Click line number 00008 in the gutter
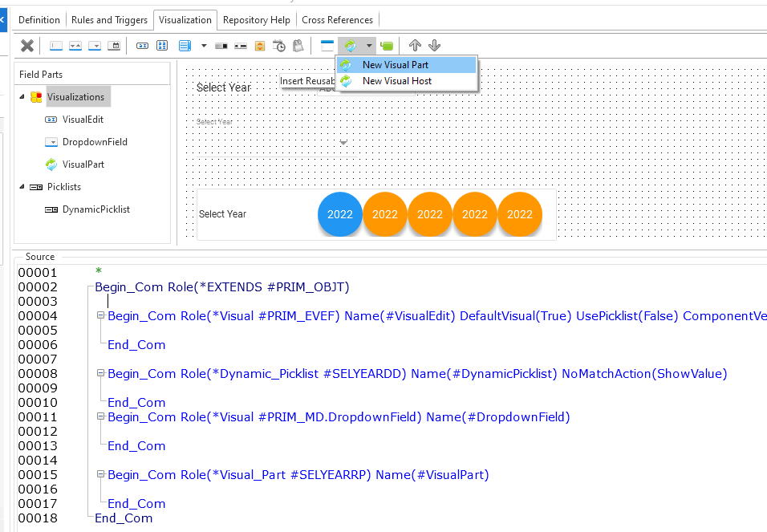 point(38,373)
